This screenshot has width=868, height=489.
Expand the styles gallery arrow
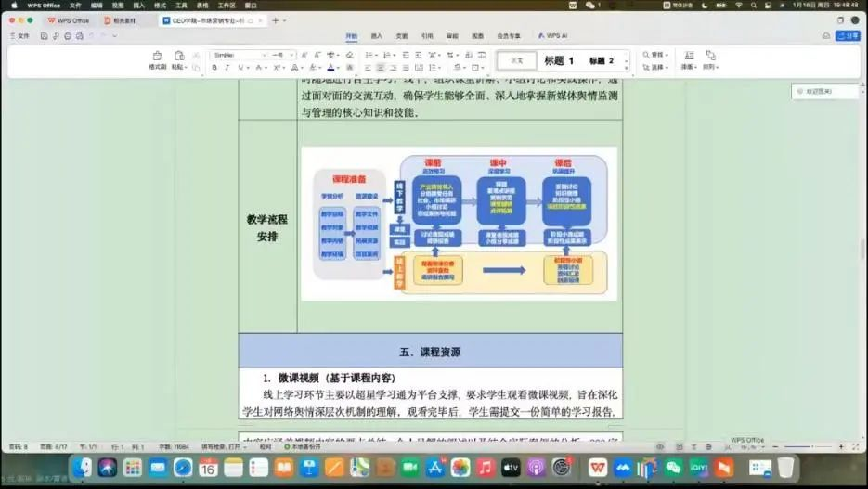[627, 68]
